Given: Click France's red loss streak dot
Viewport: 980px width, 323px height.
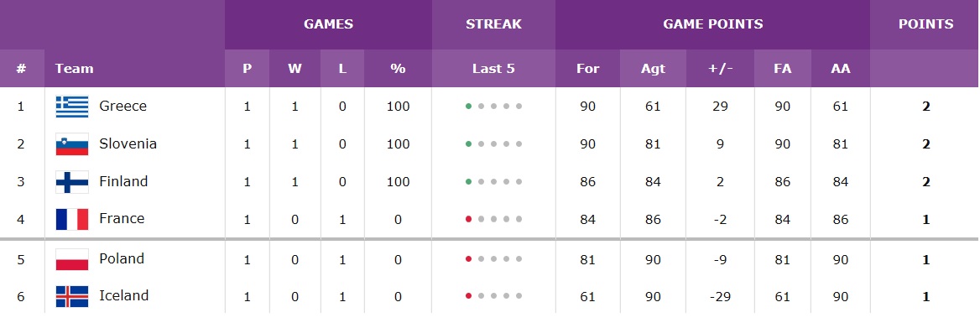Looking at the screenshot, I should click(468, 219).
